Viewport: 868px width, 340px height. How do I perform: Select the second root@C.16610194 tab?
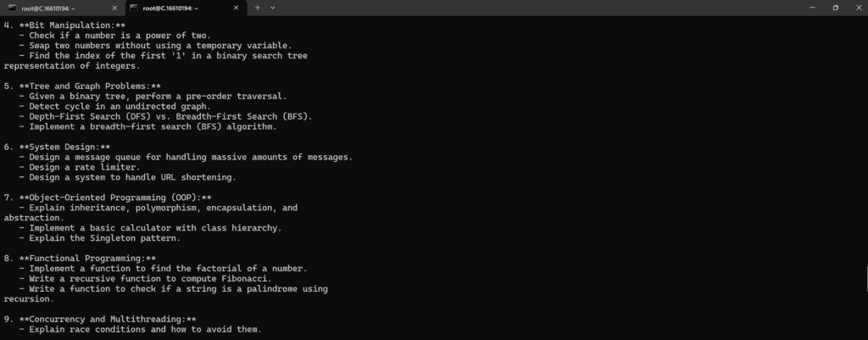184,8
